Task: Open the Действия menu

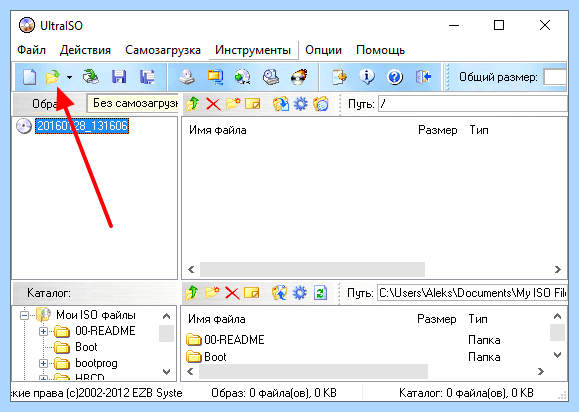Action: (85, 50)
